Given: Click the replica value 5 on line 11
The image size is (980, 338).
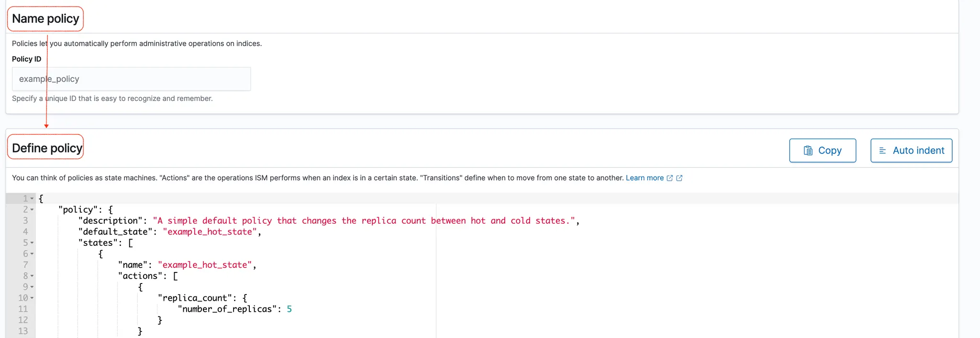Looking at the screenshot, I should (x=290, y=309).
